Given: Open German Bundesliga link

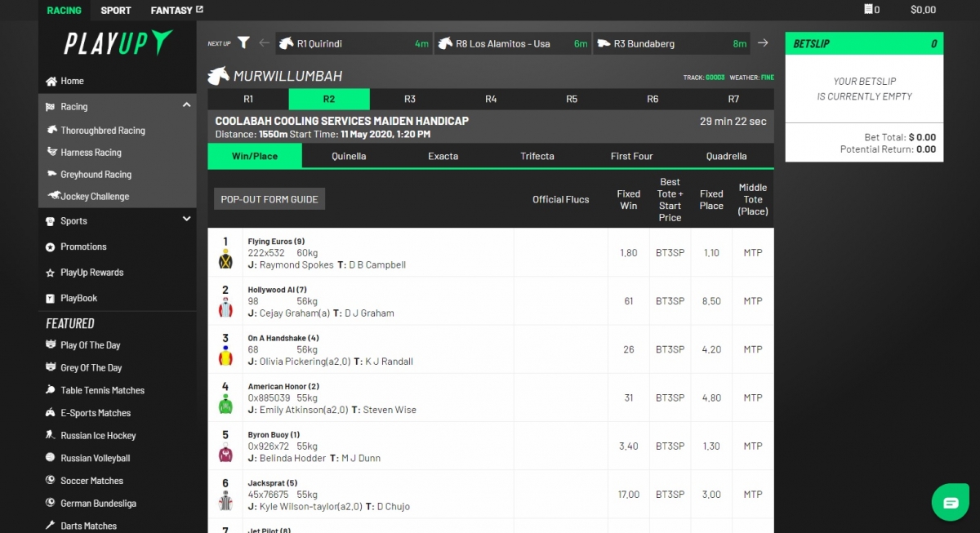Looking at the screenshot, I should (x=98, y=504).
